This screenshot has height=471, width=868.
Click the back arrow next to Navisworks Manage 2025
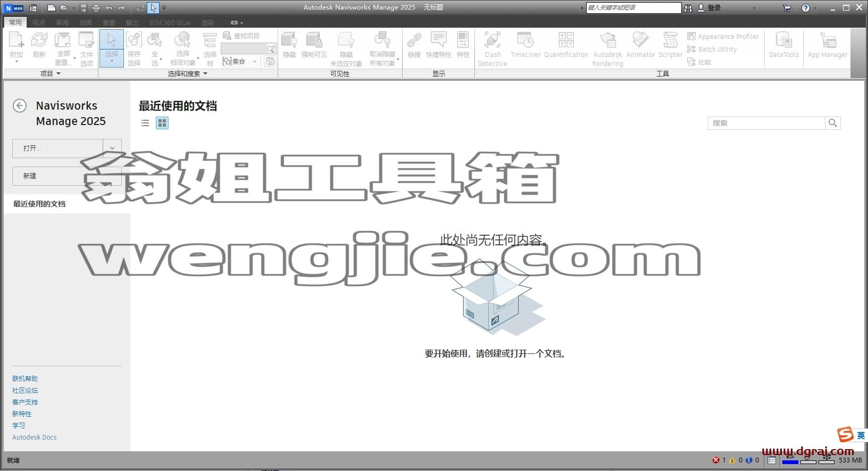point(20,105)
